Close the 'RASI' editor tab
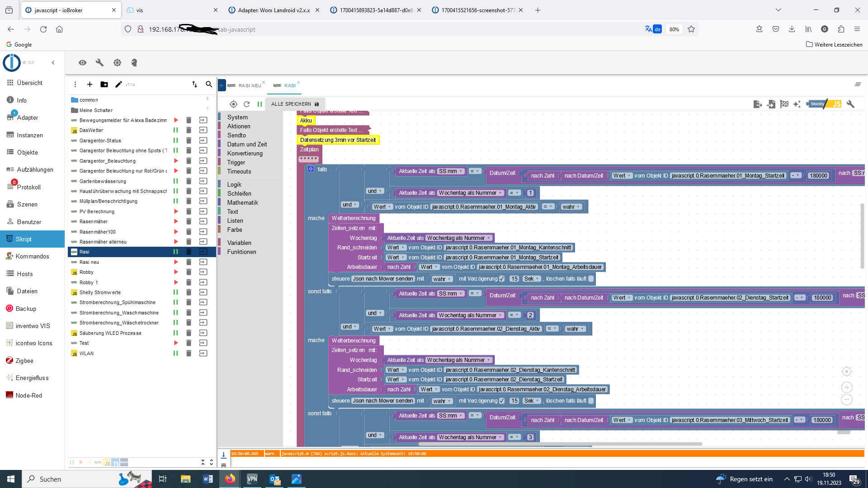868x488 pixels. point(298,83)
